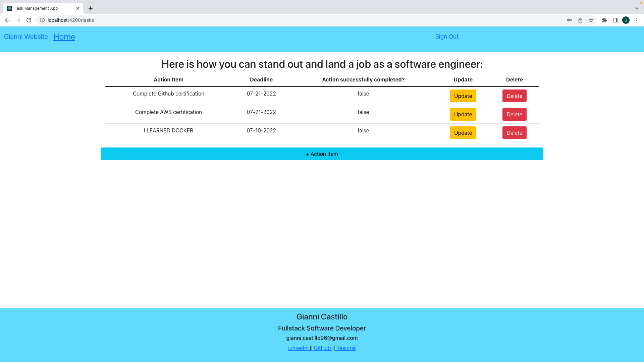Image resolution: width=644 pixels, height=362 pixels.
Task: Open the Résumé link in footer
Action: tap(346, 348)
